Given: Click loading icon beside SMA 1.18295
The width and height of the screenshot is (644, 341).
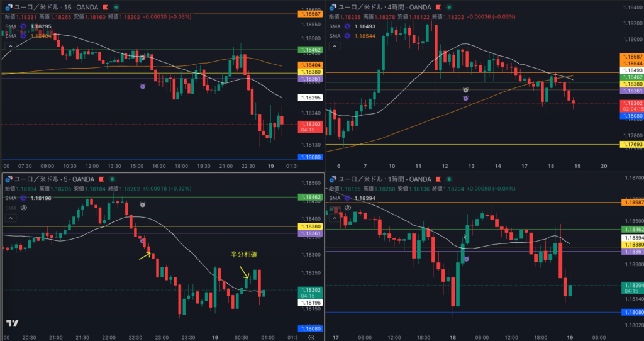Looking at the screenshot, I should [x=23, y=26].
